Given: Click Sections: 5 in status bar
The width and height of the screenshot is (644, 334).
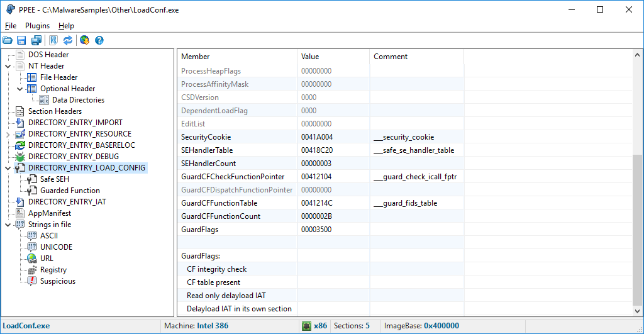Looking at the screenshot, I should click(x=352, y=326).
